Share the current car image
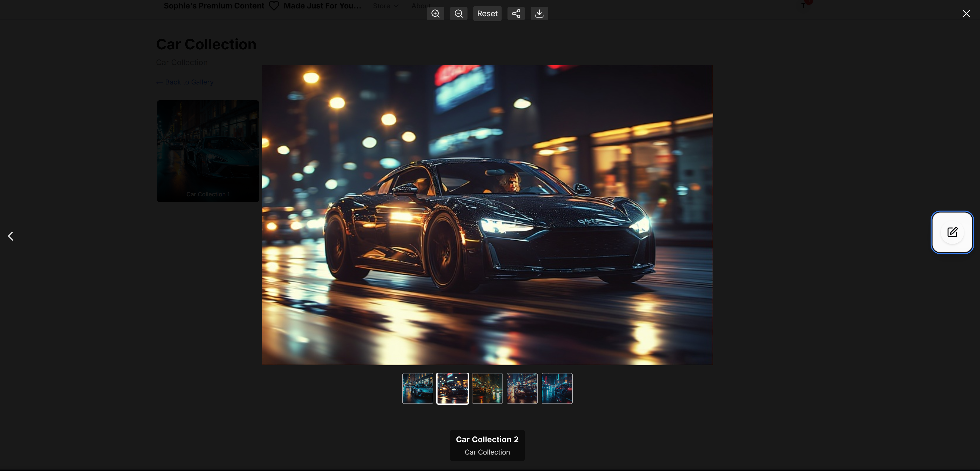The width and height of the screenshot is (980, 471). (516, 14)
